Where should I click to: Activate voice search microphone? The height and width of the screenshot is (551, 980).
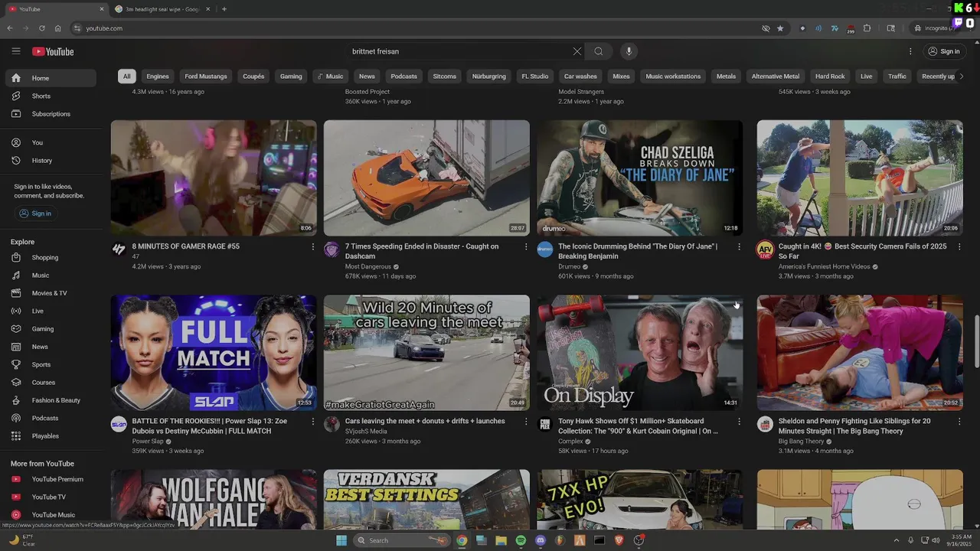629,51
